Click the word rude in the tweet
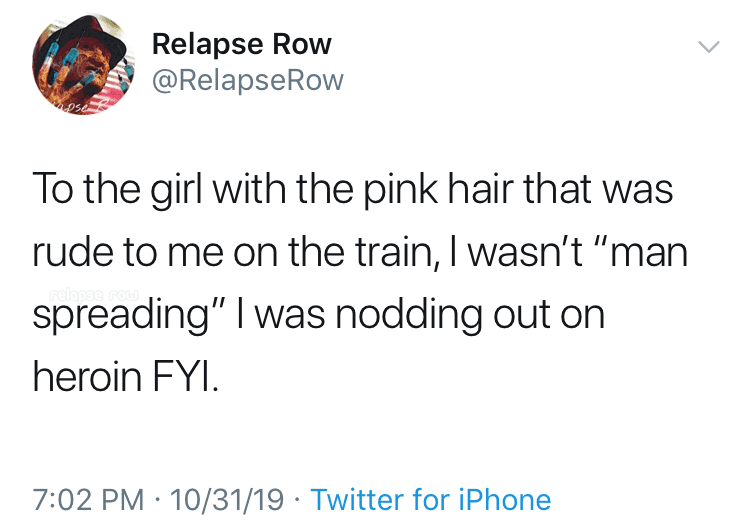This screenshot has height=527, width=750. [73, 252]
